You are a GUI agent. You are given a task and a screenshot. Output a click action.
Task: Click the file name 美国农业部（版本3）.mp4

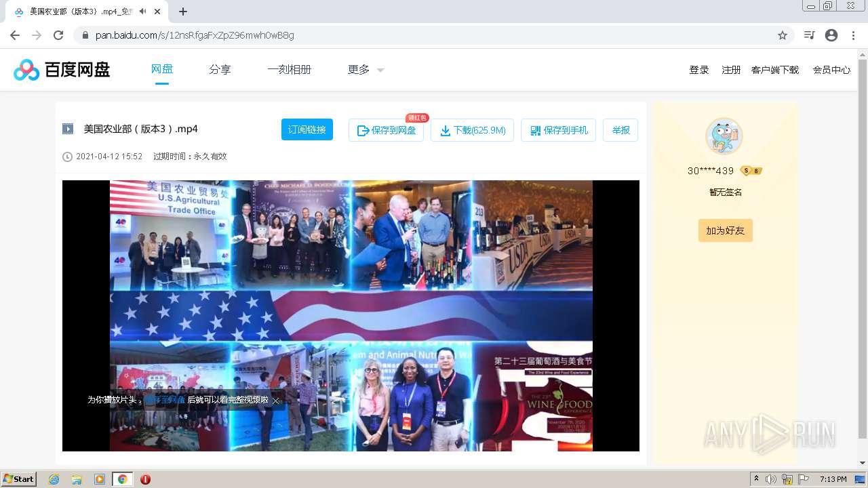pos(140,129)
